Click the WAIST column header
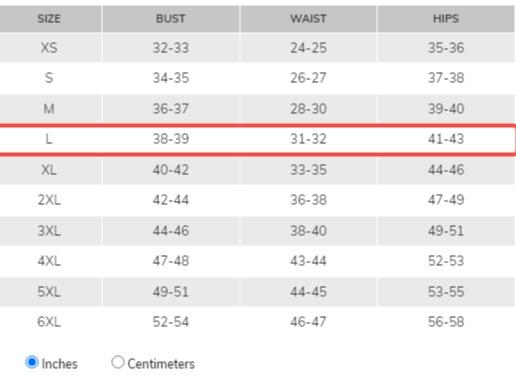This screenshot has height=387, width=516. pyautogui.click(x=308, y=19)
